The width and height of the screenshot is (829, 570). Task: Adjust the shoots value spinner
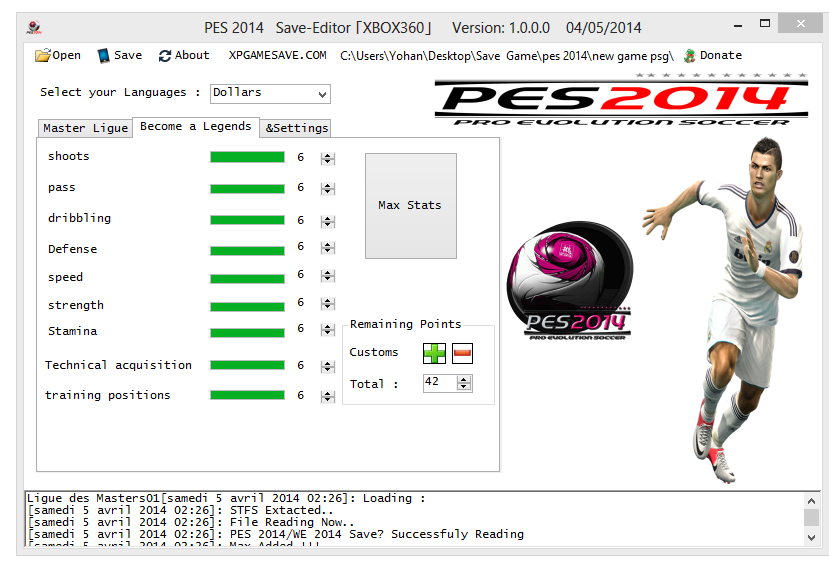[327, 158]
